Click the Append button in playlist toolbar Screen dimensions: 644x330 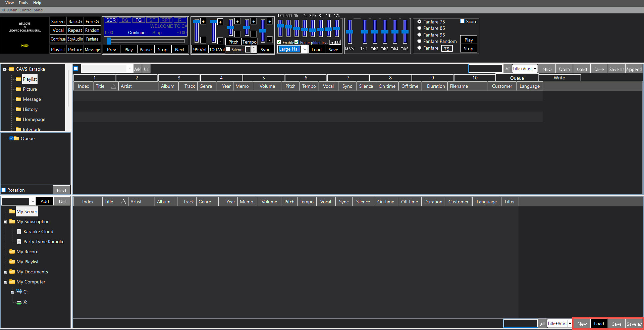[x=634, y=69]
